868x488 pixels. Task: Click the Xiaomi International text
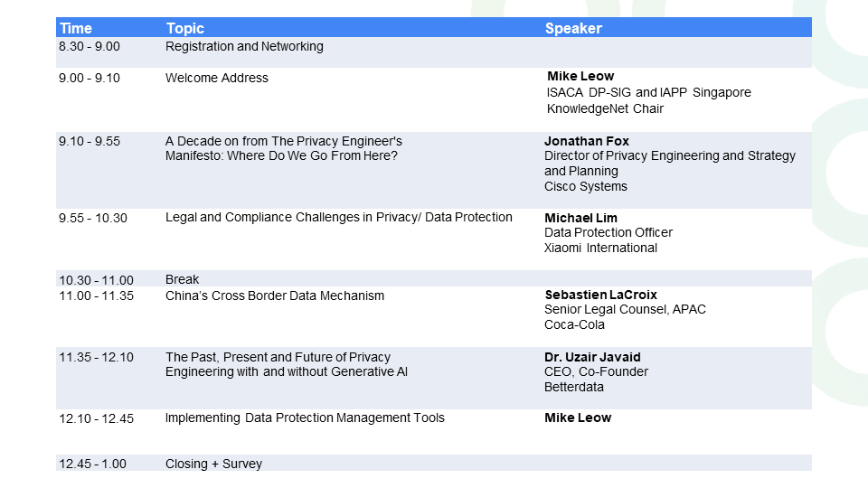pyautogui.click(x=600, y=248)
